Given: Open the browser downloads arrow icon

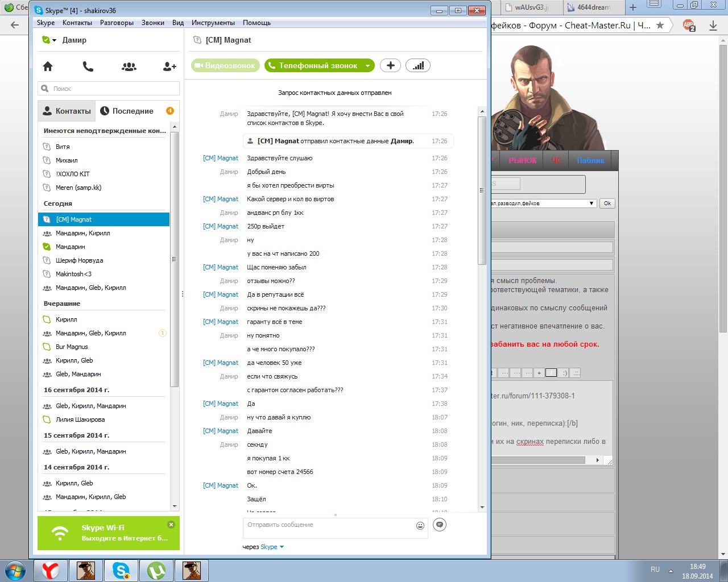Looking at the screenshot, I should click(x=713, y=26).
